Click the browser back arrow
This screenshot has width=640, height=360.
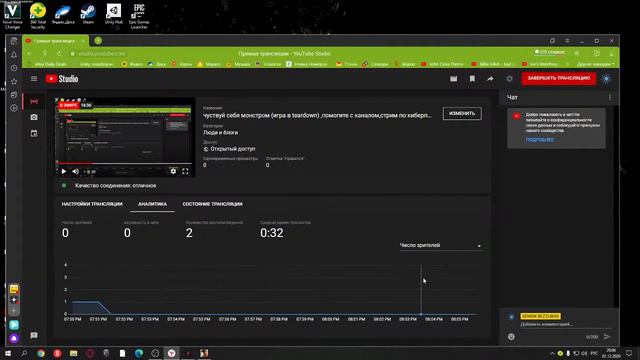(29, 53)
